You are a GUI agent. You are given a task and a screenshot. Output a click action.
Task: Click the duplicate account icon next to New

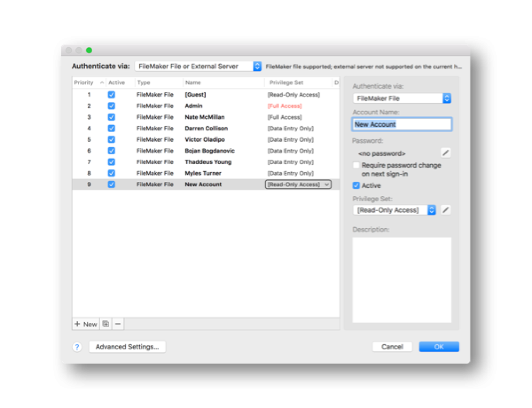click(x=106, y=324)
